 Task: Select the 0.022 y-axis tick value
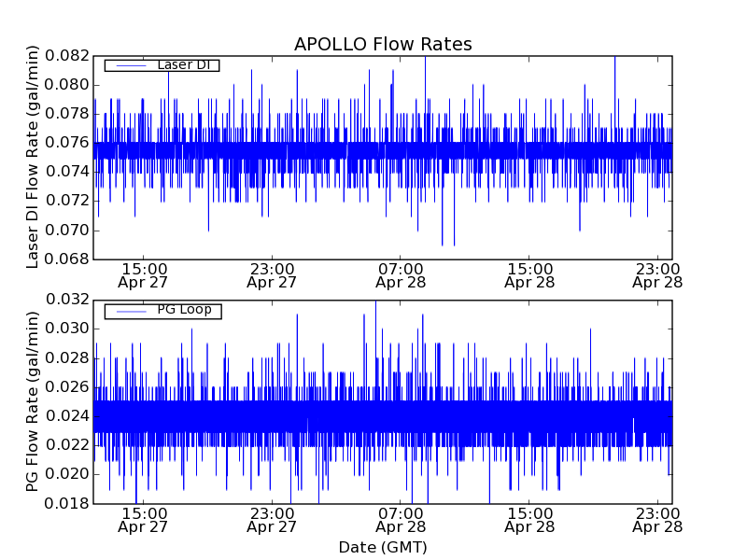click(67, 445)
